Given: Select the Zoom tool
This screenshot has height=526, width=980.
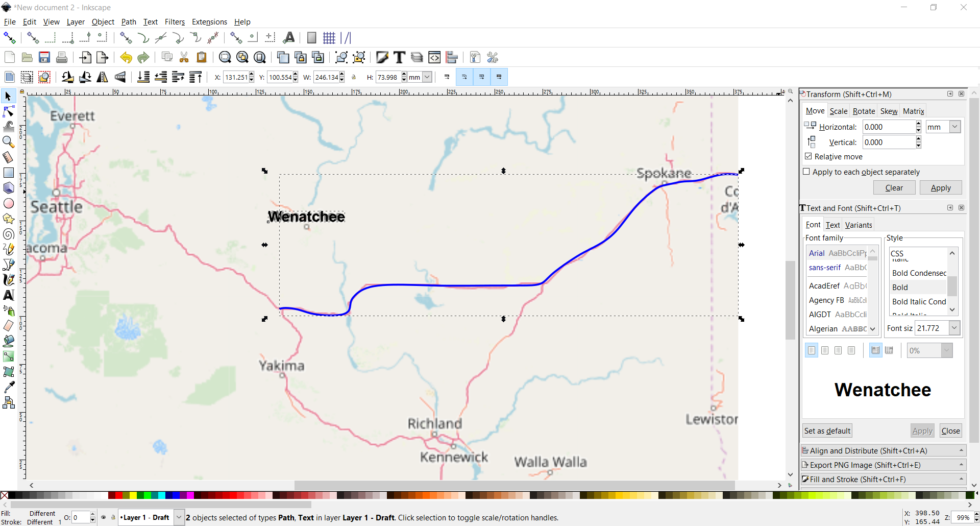Looking at the screenshot, I should (8, 142).
